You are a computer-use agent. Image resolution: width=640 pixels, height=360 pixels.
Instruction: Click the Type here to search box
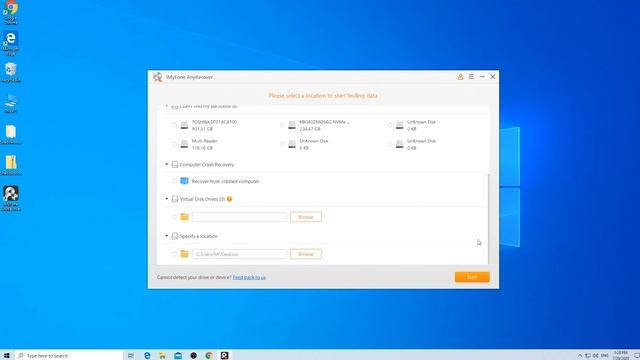click(69, 356)
